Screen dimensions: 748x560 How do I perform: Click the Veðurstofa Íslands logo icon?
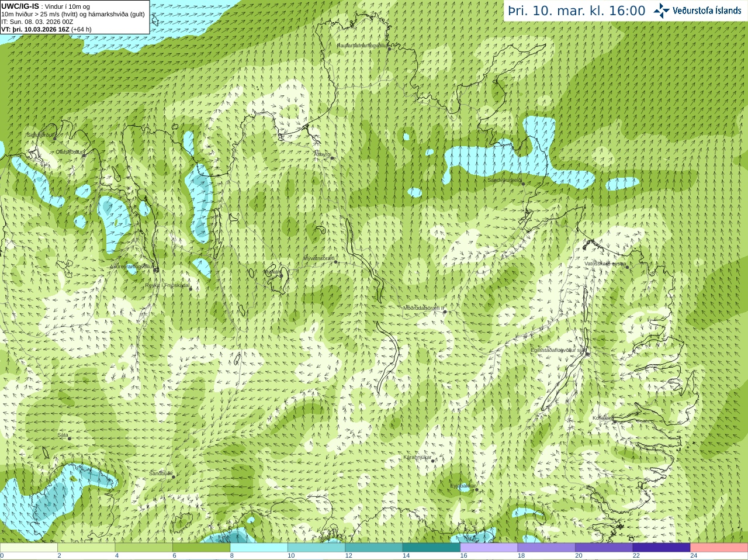point(661,11)
